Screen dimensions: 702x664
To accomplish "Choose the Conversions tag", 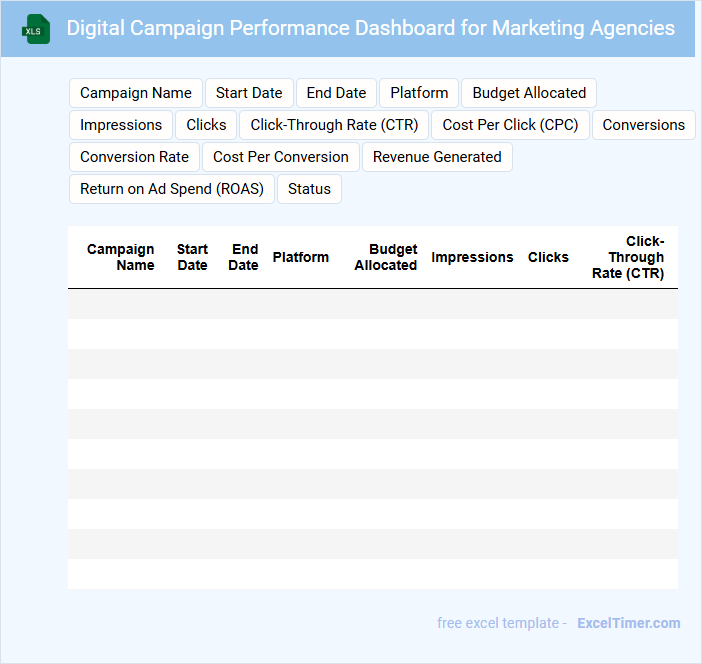I will 643,125.
